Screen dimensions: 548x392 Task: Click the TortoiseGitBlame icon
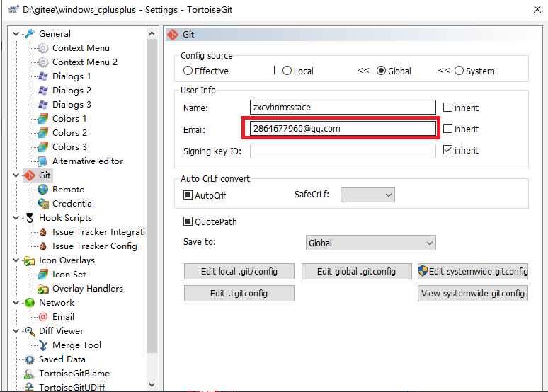point(30,374)
